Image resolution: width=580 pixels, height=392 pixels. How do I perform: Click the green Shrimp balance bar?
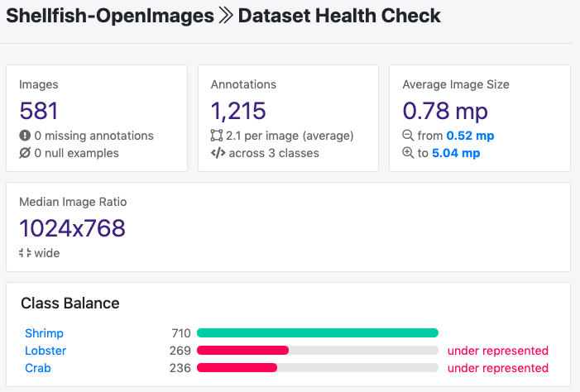click(x=318, y=332)
